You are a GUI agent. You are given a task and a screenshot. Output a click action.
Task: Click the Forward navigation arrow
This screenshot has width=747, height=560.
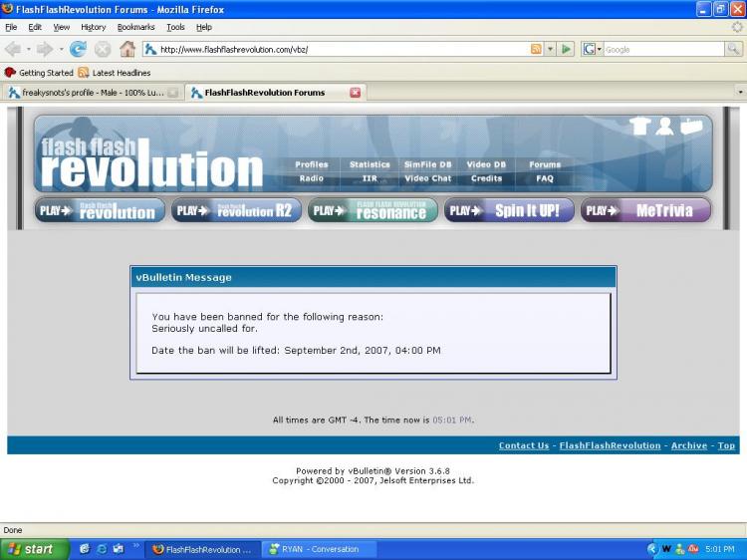pyautogui.click(x=45, y=49)
